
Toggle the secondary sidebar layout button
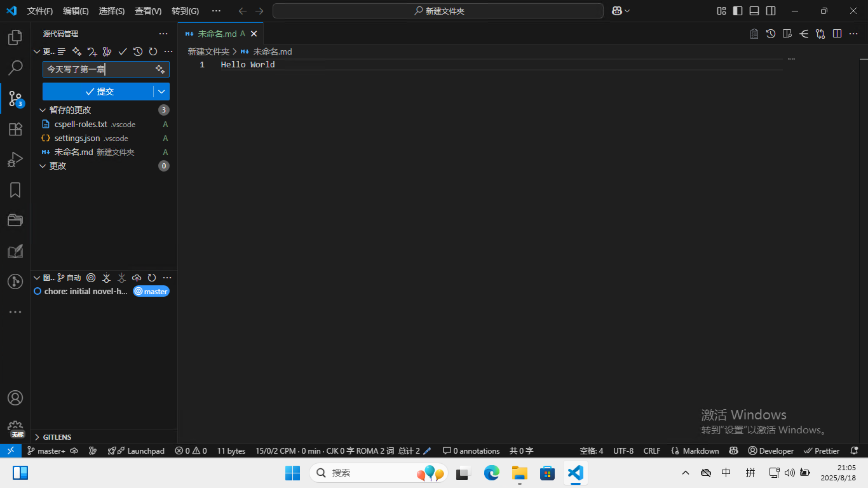pos(771,11)
